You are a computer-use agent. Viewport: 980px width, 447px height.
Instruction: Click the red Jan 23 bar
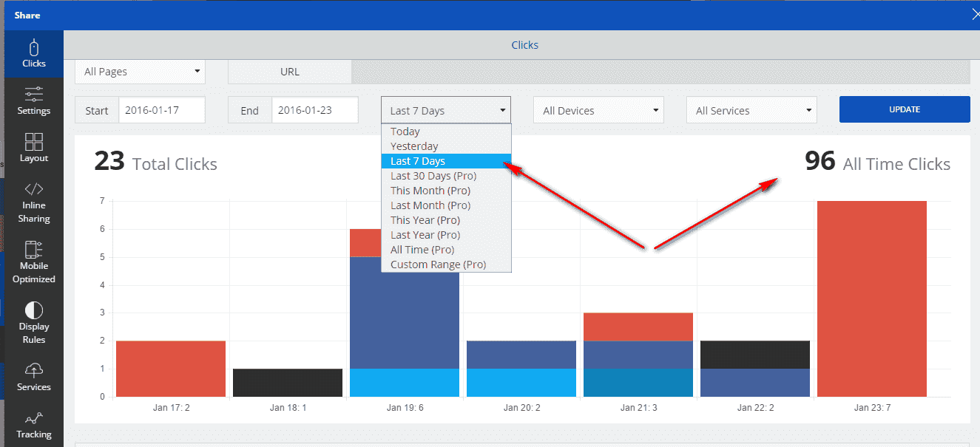point(871,298)
